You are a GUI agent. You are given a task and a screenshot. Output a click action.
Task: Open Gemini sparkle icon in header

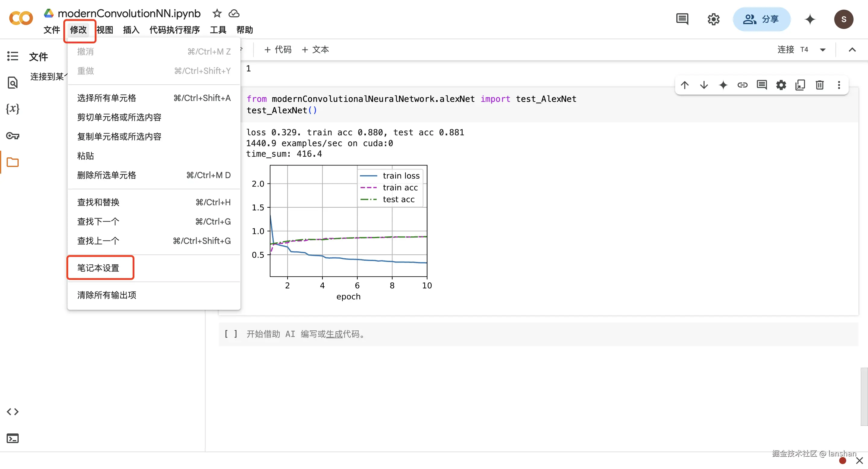tap(810, 19)
